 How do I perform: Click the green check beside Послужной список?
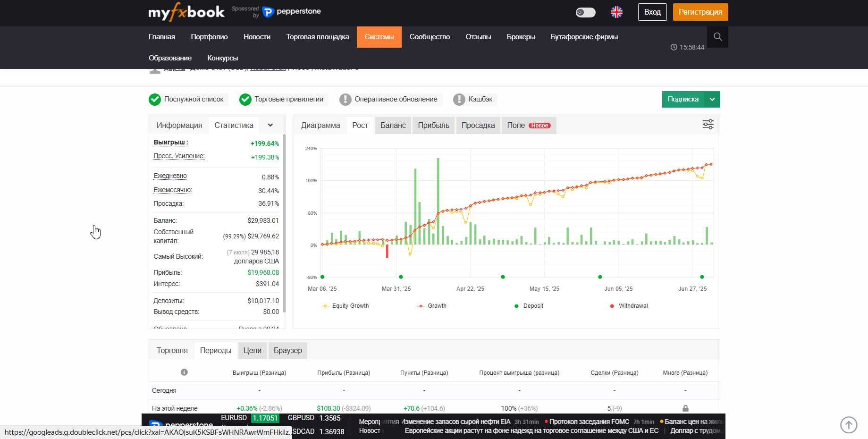pyautogui.click(x=155, y=99)
